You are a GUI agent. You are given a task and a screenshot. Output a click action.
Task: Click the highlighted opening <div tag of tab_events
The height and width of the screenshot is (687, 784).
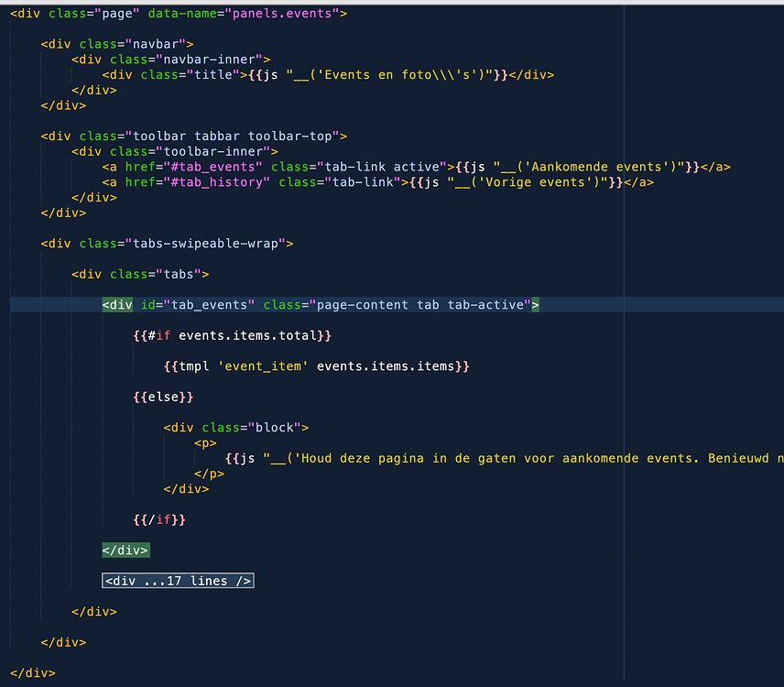[117, 304]
